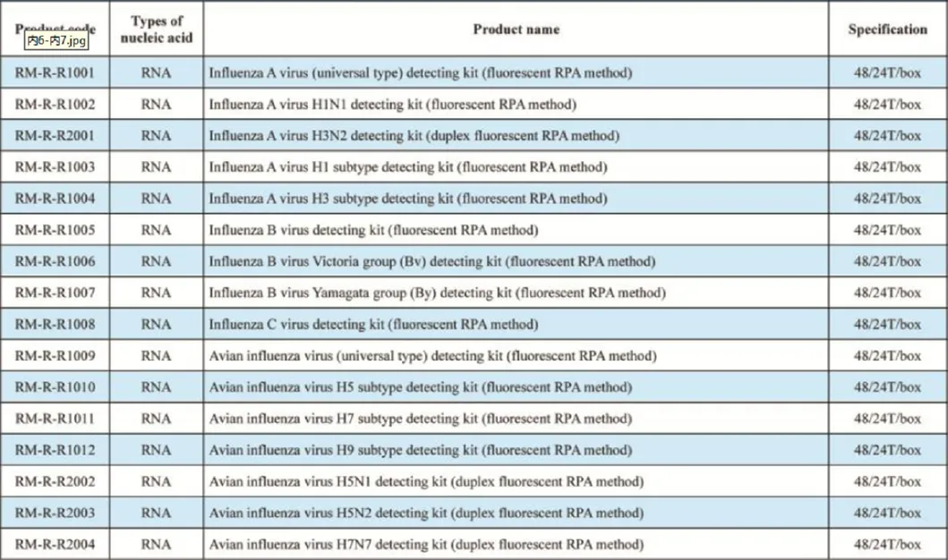948x560 pixels.
Task: Click product code RM-R-R1009
Action: coord(55,356)
